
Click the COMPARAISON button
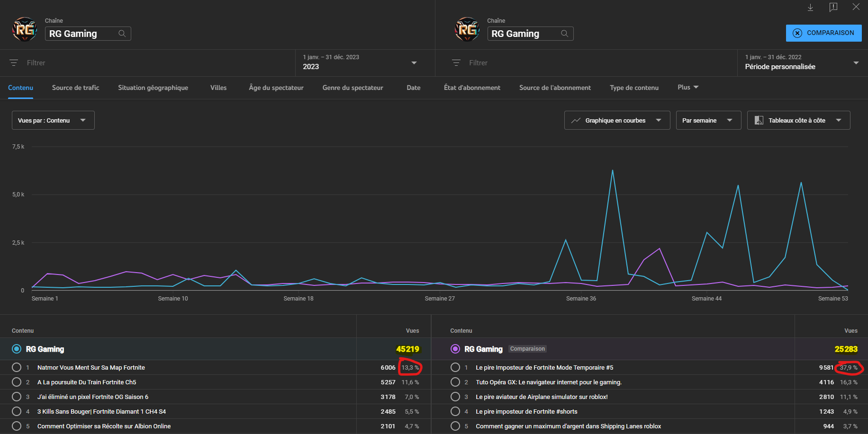coord(823,33)
